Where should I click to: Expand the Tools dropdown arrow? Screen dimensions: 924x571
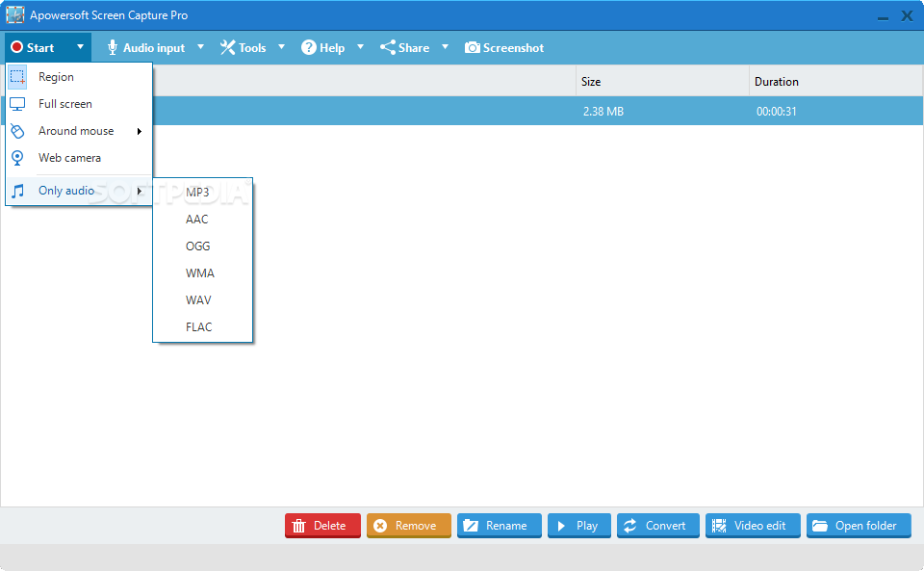pyautogui.click(x=281, y=46)
